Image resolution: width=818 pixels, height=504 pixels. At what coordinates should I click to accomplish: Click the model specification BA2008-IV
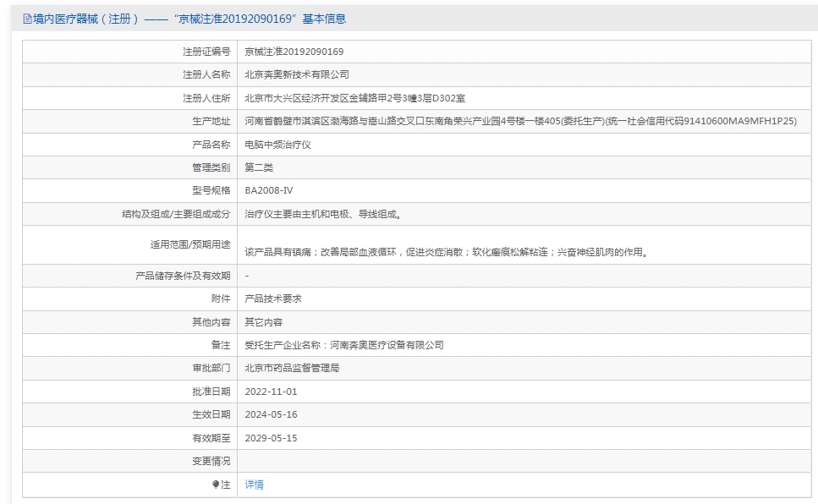click(x=268, y=191)
